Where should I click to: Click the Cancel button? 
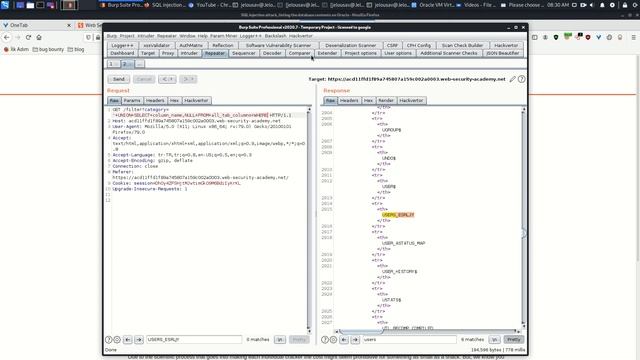click(144, 79)
